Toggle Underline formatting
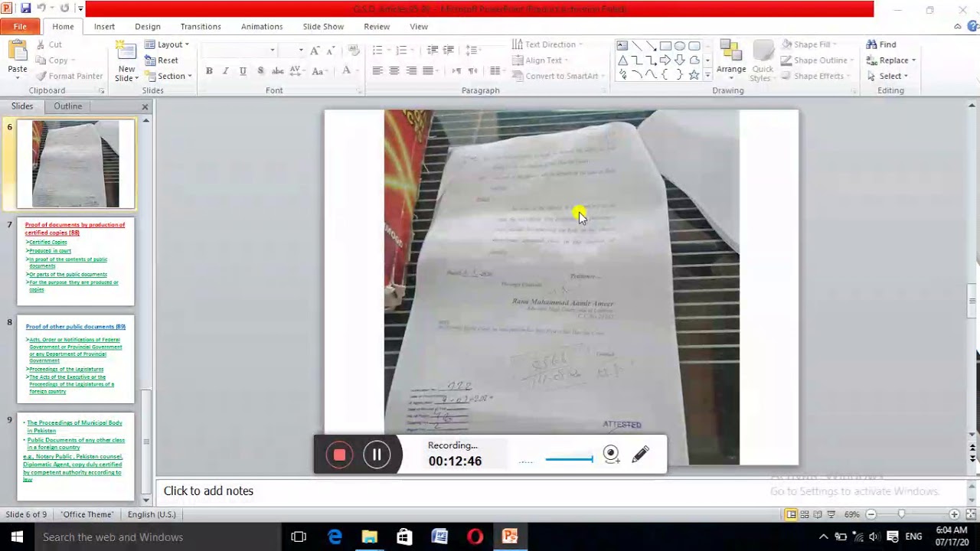This screenshot has width=980, height=551. click(x=243, y=71)
